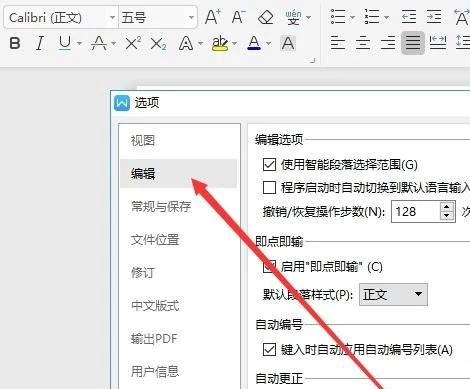Open the phonetic guide dropdown arrow
This screenshot has height=389, width=470.
coord(309,17)
